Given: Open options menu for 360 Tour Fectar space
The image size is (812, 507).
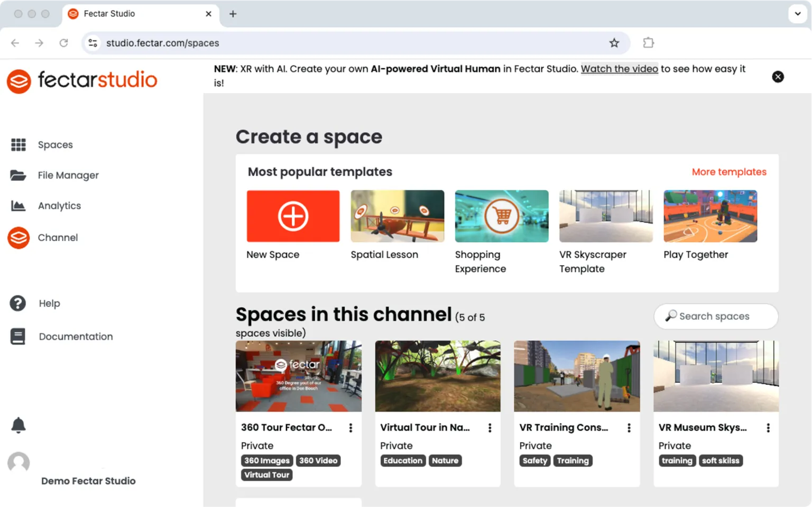Looking at the screenshot, I should point(350,428).
